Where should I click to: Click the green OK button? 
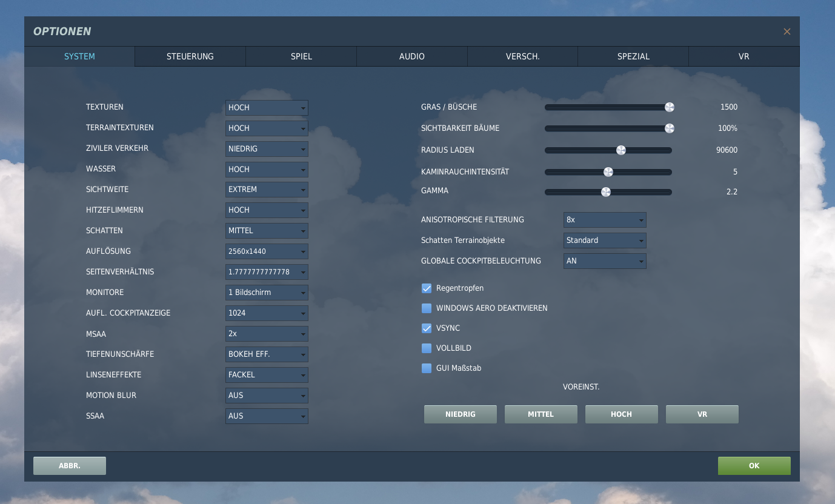[754, 466]
